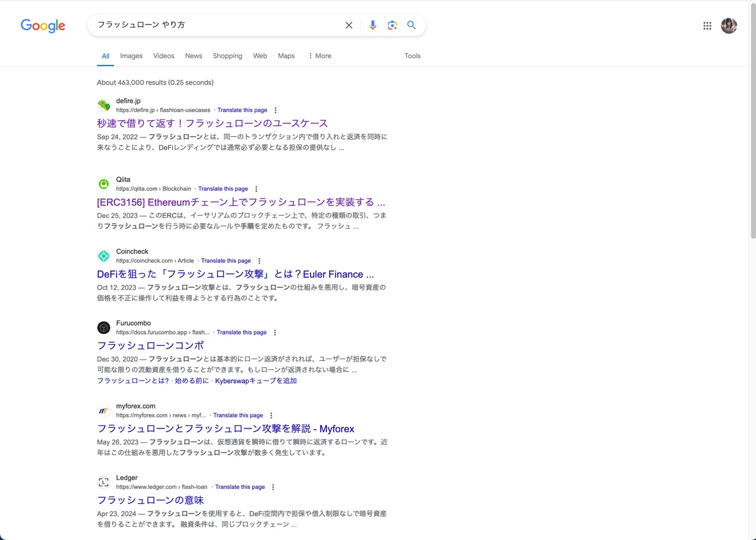Open the Google account profile avatar

tap(729, 26)
